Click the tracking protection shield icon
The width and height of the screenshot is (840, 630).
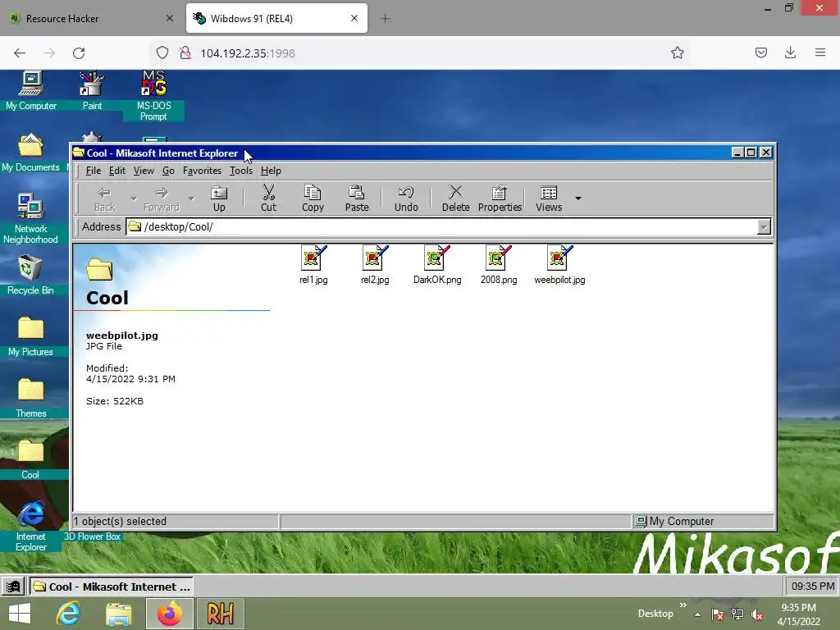click(x=162, y=53)
